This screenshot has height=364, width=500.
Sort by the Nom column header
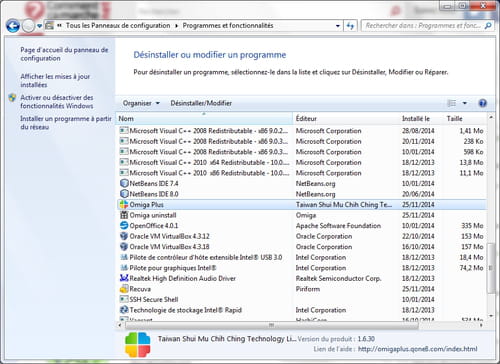tap(204, 119)
